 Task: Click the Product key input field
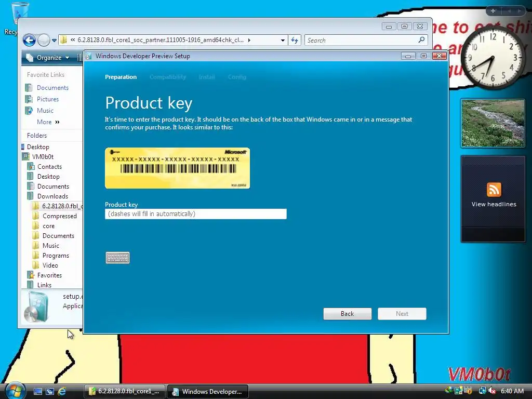pyautogui.click(x=196, y=214)
